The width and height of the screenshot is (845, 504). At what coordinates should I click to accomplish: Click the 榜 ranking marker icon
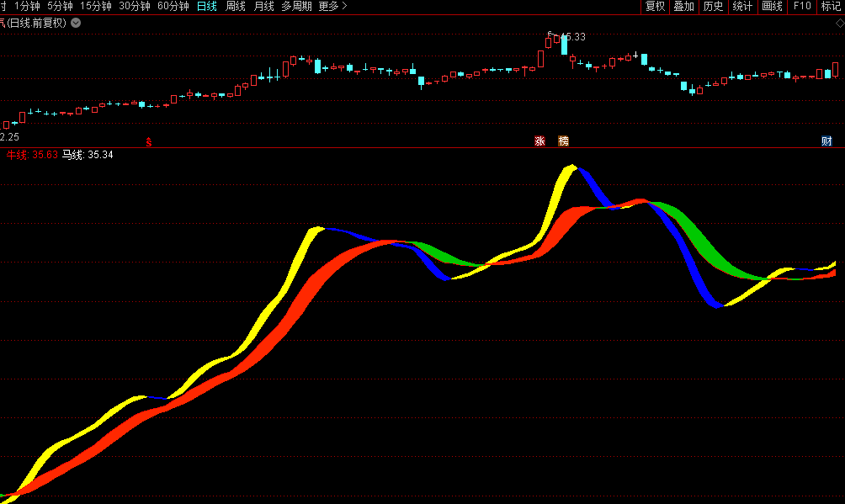click(563, 141)
